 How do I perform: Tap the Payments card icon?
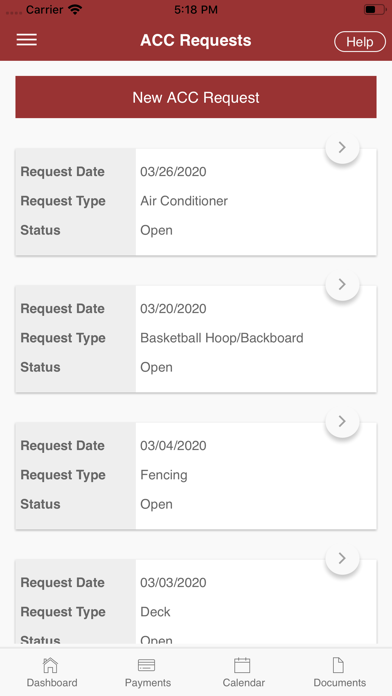point(147,665)
